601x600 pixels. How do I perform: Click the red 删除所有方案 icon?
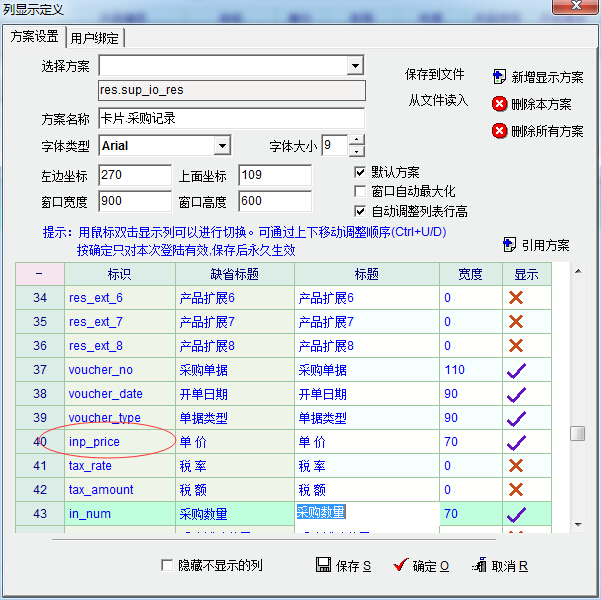click(499, 131)
